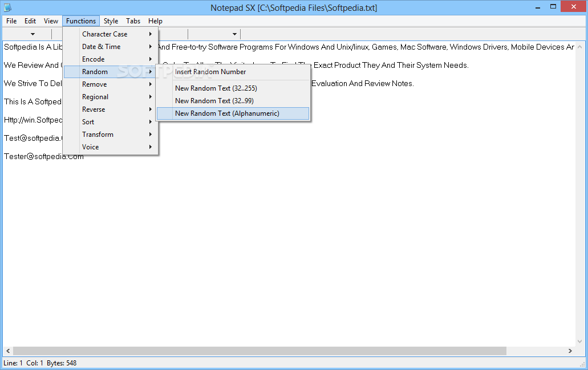Choose New Random Text (32..255)
Viewport: 588px width, 370px height.
(233, 88)
